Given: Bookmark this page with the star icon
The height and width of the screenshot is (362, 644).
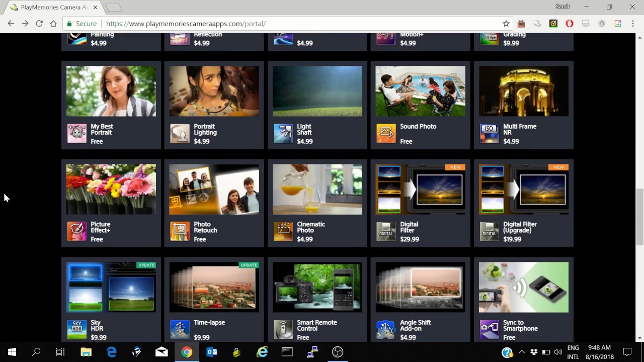Looking at the screenshot, I should (x=506, y=24).
